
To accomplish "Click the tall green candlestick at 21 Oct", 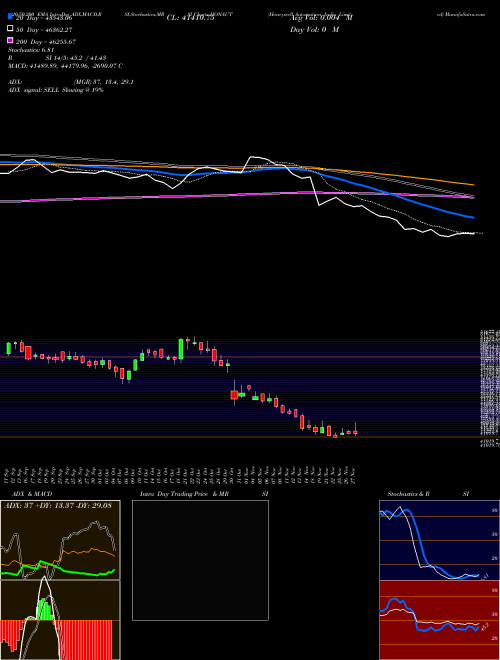I will (181, 350).
